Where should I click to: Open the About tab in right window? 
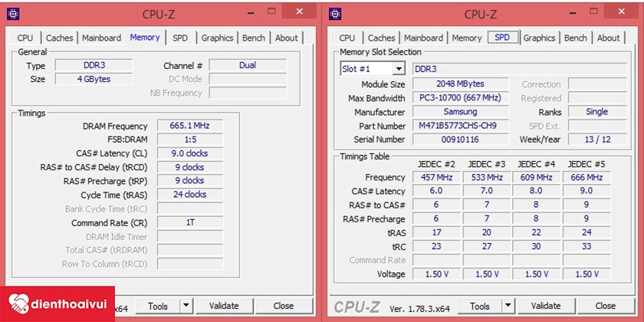coord(608,38)
